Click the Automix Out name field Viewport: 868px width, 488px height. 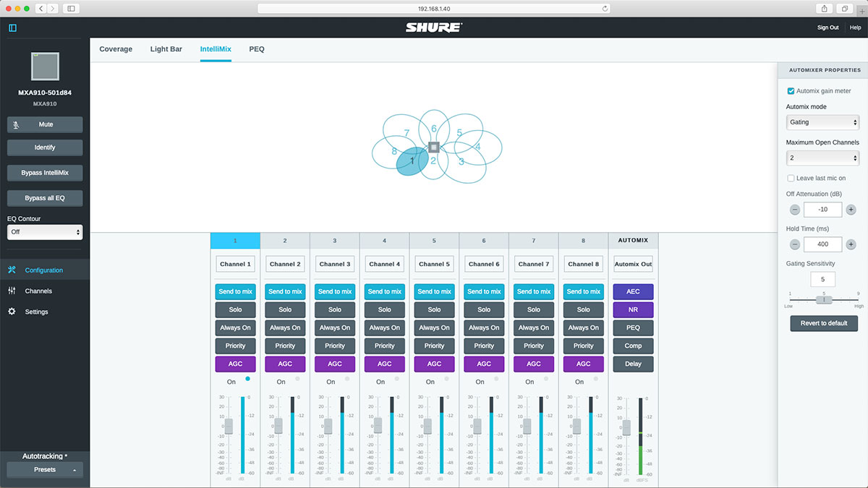(x=633, y=264)
